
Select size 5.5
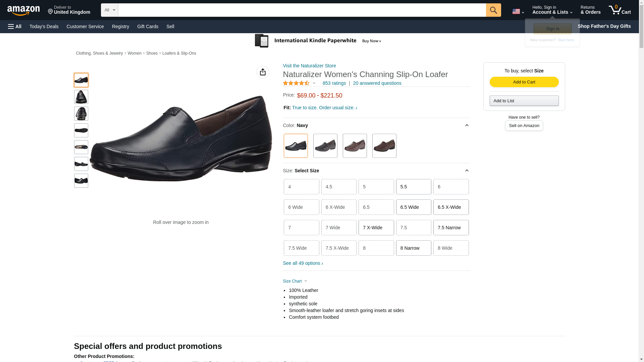click(x=413, y=187)
